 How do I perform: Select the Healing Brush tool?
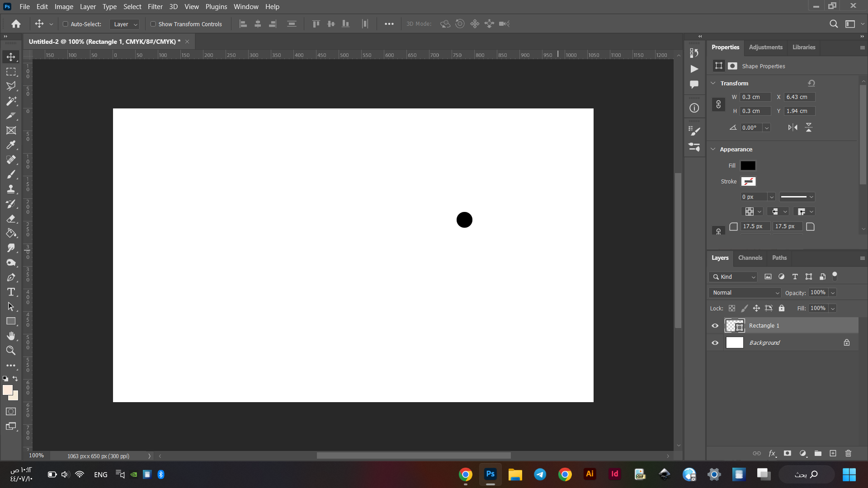(11, 160)
